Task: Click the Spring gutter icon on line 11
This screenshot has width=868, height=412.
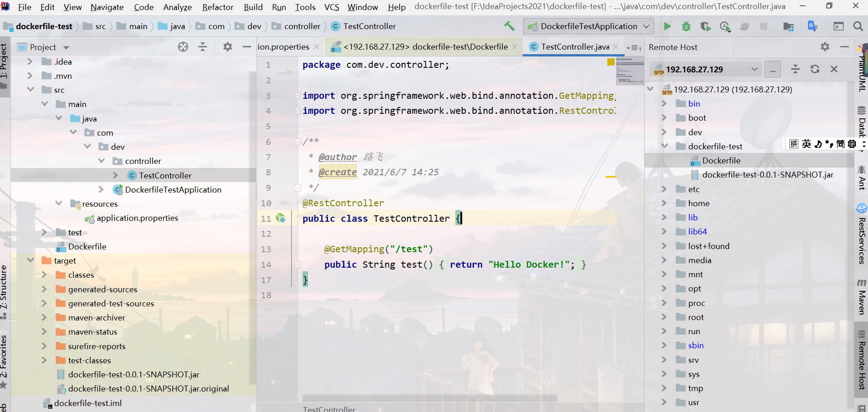Action: (281, 219)
